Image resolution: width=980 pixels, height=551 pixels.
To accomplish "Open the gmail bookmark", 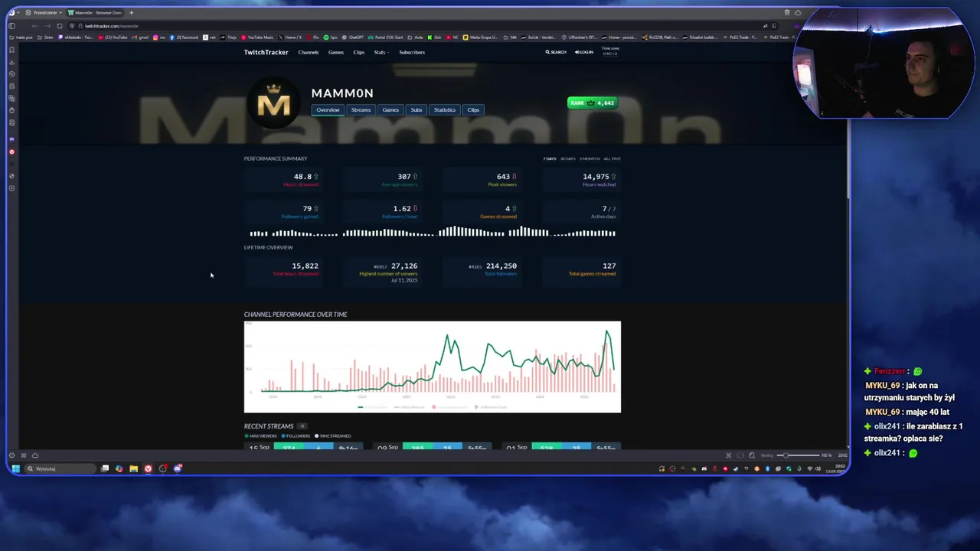I will pyautogui.click(x=140, y=37).
